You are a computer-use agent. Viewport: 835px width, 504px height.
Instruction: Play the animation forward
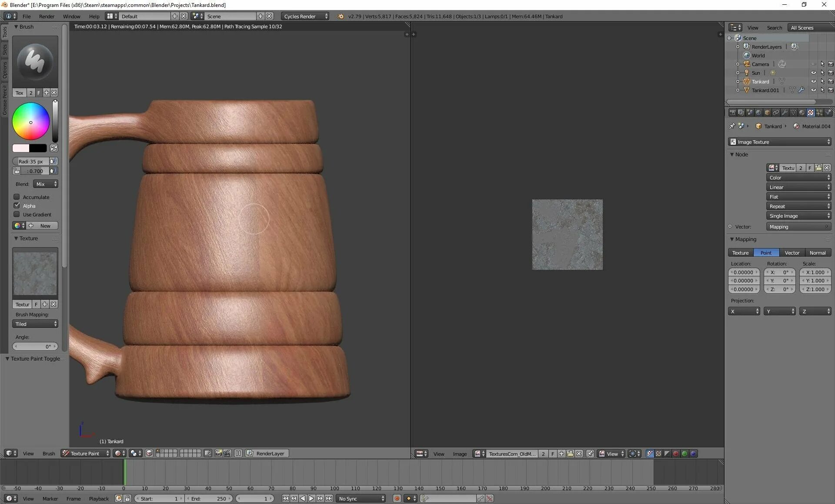(x=311, y=498)
